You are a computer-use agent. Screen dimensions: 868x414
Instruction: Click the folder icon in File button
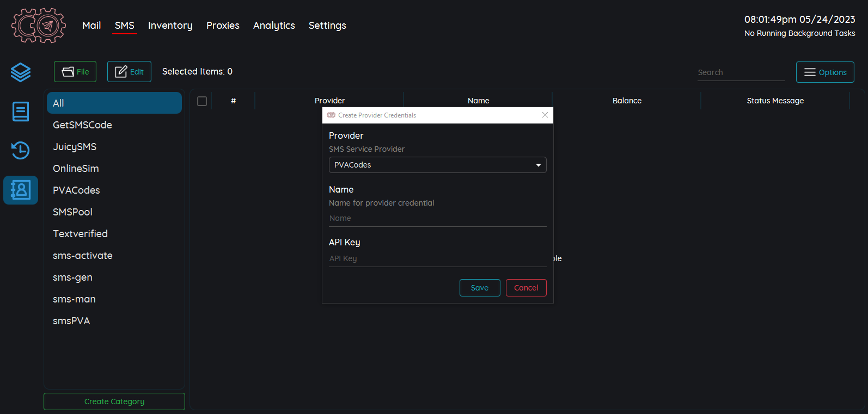pos(68,72)
